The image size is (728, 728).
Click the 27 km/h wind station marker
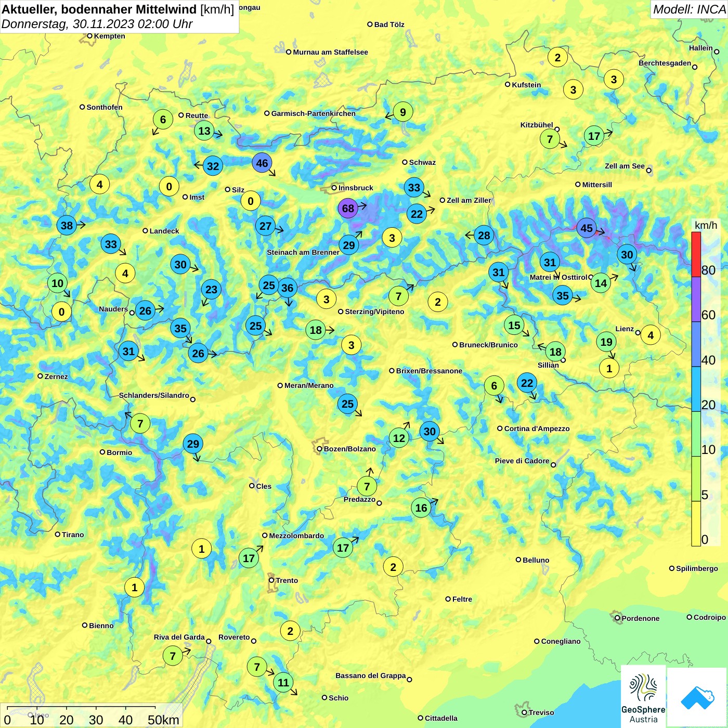tap(266, 226)
